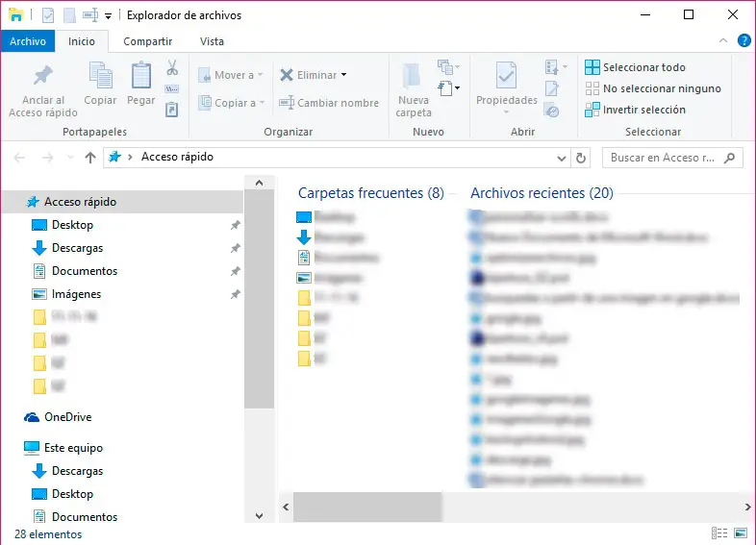Screen dimensions: 756x545
Task: Switch to the Vista tab
Action: point(213,41)
